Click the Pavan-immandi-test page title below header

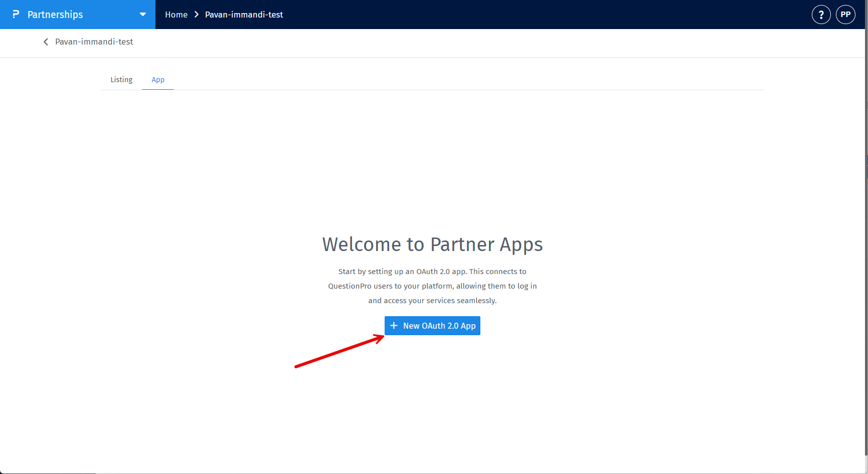pos(94,42)
